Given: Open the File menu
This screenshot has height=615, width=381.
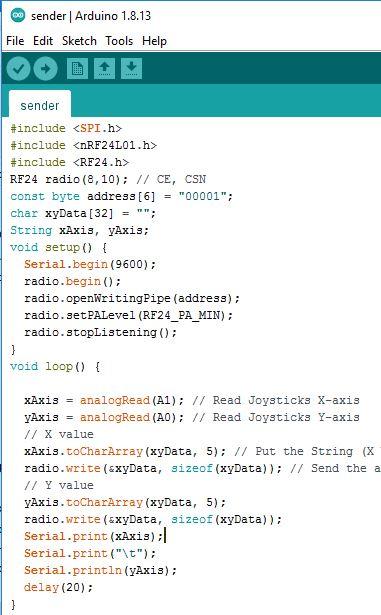Looking at the screenshot, I should coord(15,41).
